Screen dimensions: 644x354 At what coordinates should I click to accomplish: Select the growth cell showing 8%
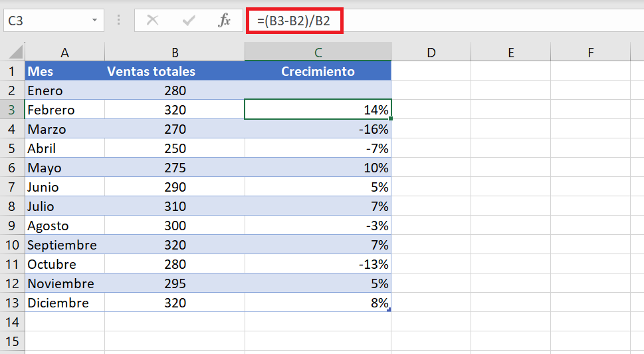tap(318, 303)
